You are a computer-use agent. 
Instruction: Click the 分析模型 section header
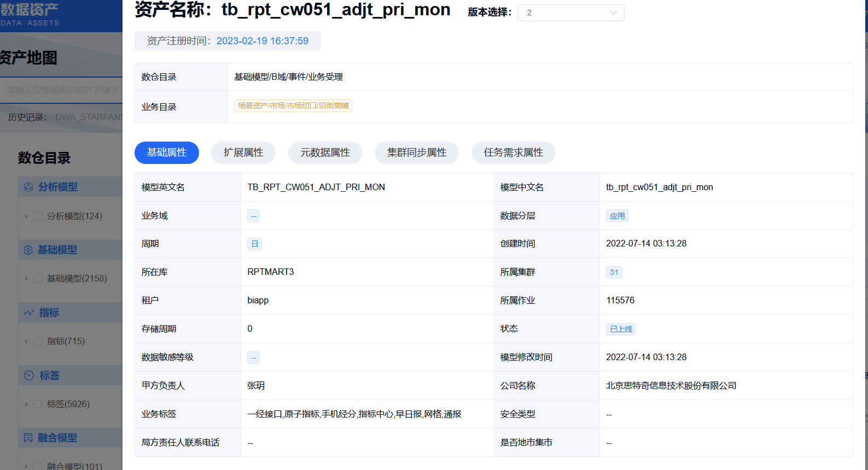tap(70, 187)
